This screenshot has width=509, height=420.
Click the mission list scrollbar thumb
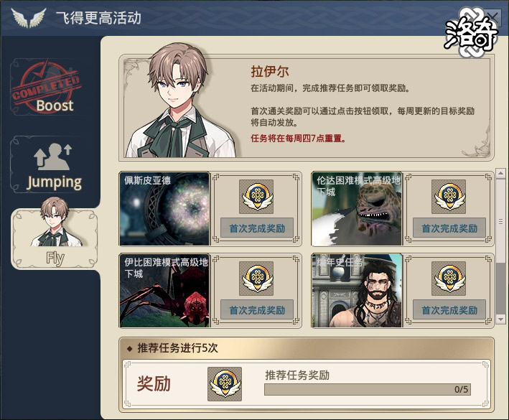pyautogui.click(x=500, y=220)
